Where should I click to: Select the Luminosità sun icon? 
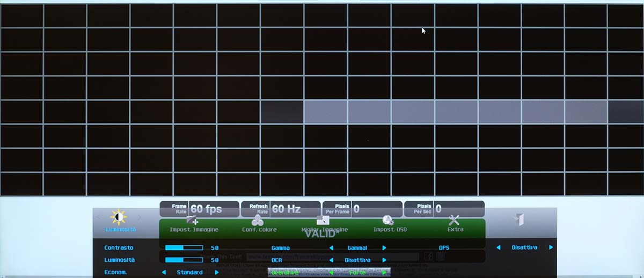point(119,217)
